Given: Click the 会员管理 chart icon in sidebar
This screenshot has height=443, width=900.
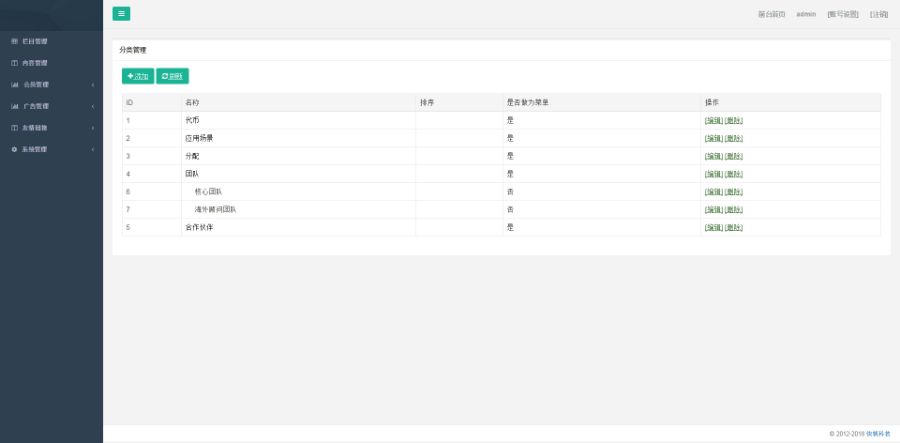Looking at the screenshot, I should pyautogui.click(x=14, y=84).
